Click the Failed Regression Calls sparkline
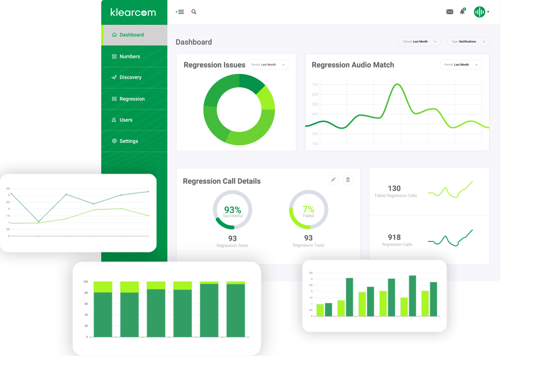This screenshot has width=541, height=392. (450, 189)
